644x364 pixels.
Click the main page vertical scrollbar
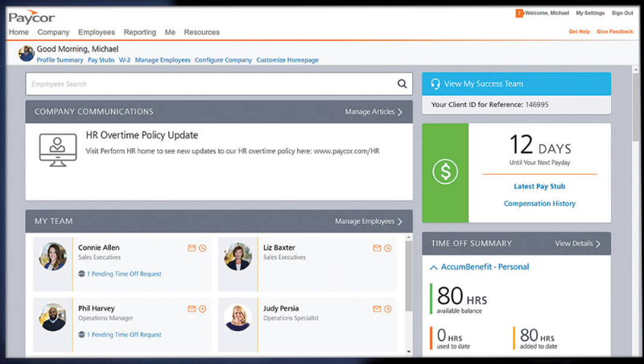coord(636,109)
